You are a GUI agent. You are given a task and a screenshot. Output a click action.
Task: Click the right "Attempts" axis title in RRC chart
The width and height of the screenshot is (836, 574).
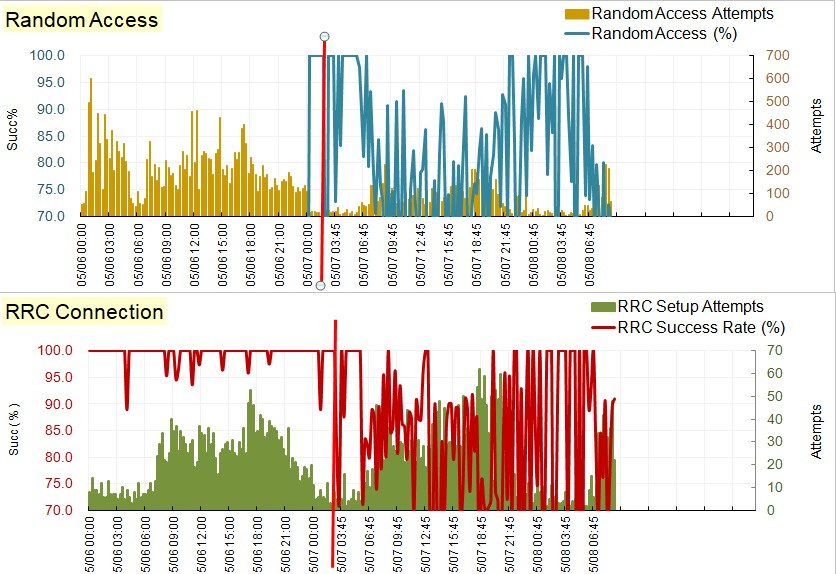(816, 432)
